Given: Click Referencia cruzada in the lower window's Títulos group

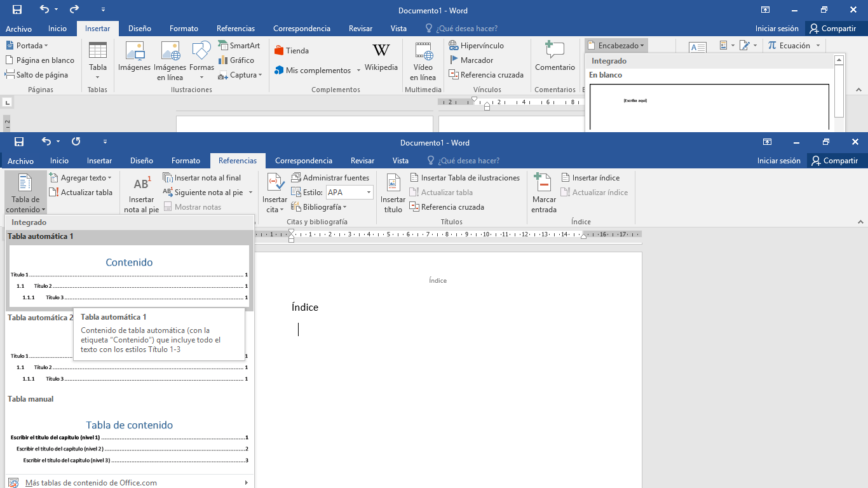Looking at the screenshot, I should 447,207.
